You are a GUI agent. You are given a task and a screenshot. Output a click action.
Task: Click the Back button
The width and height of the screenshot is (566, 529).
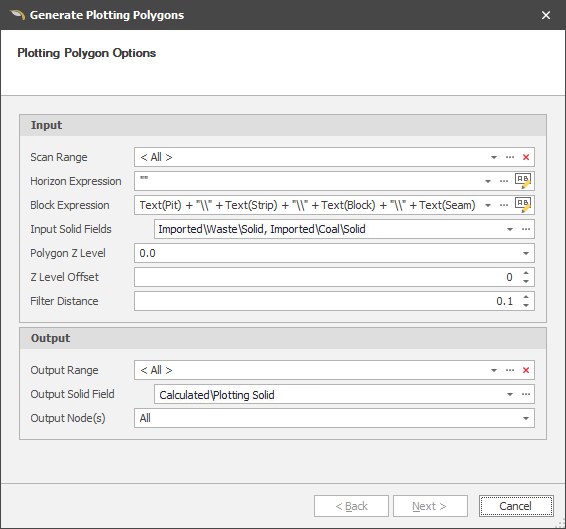tap(351, 506)
